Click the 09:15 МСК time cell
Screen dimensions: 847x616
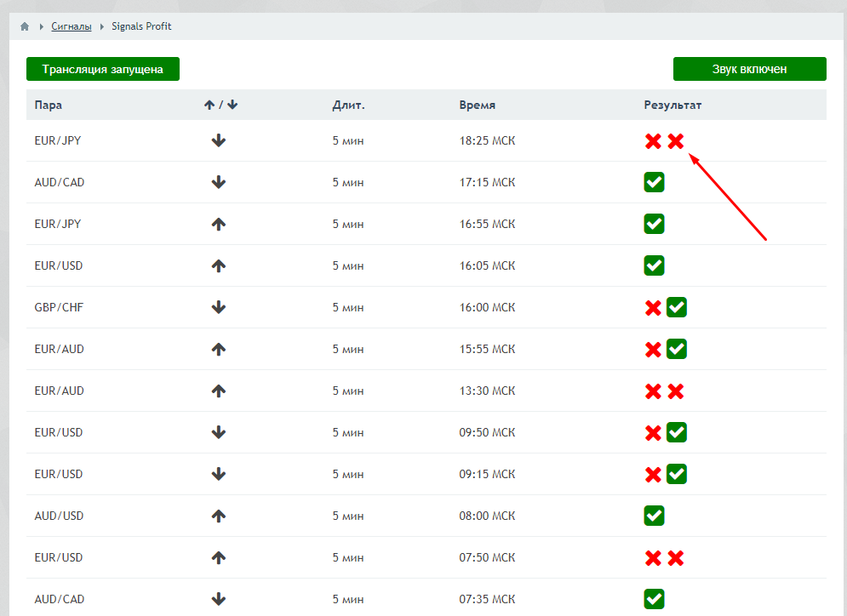(487, 475)
